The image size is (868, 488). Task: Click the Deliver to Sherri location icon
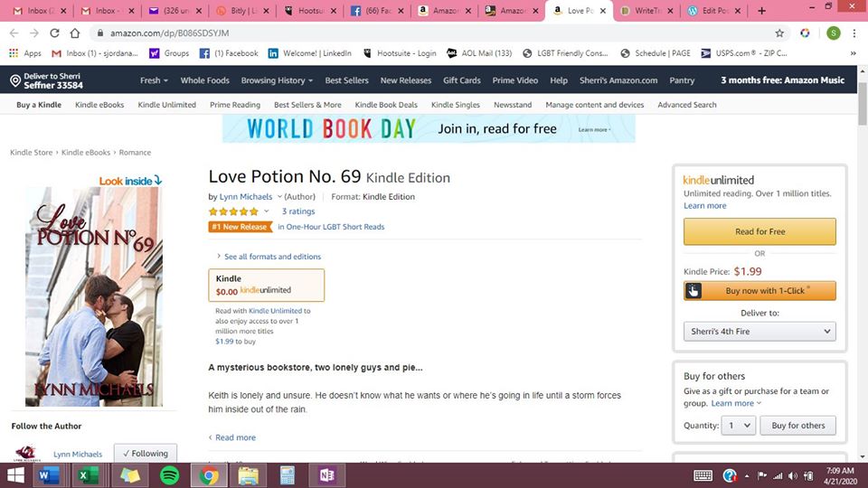tap(15, 80)
